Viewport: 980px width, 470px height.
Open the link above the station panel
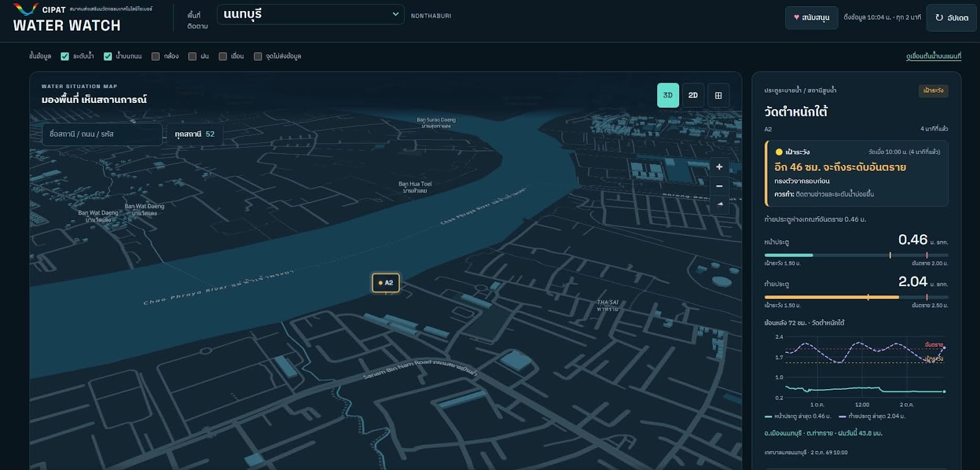click(933, 56)
